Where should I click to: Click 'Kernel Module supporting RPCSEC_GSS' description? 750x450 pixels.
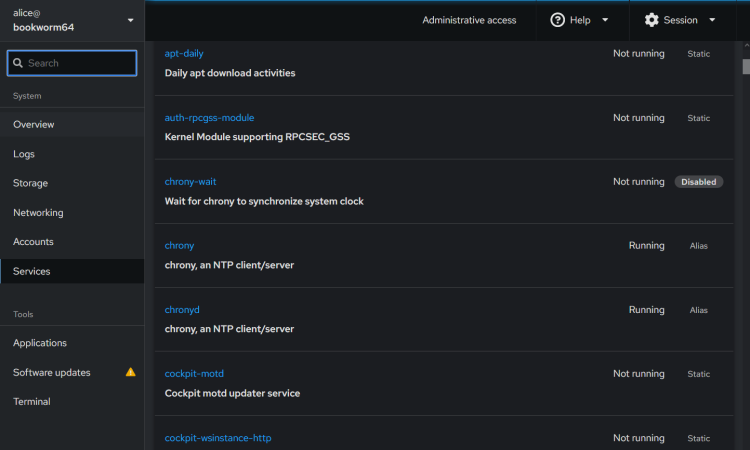pos(257,137)
